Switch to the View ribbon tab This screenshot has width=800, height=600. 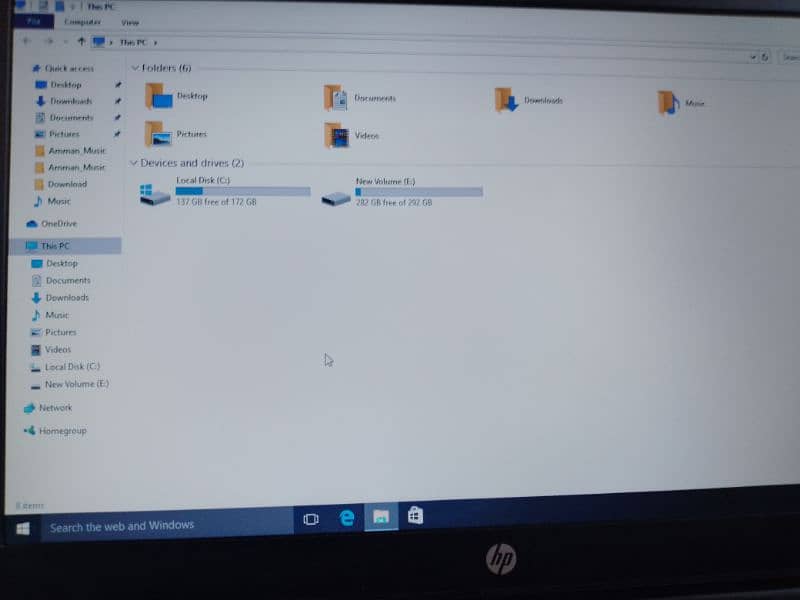click(x=130, y=22)
